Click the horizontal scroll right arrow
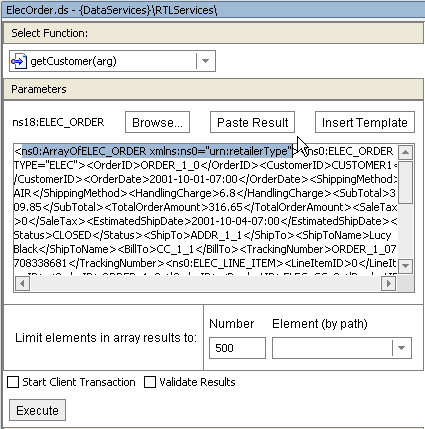Viewport: 425px width, 429px height. click(x=389, y=284)
